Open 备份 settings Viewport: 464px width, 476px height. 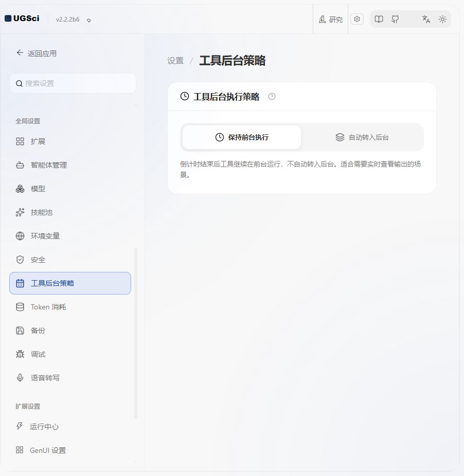tap(70, 331)
